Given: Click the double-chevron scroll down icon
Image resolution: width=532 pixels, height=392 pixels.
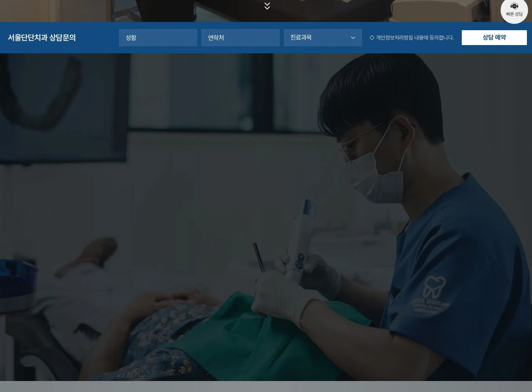Looking at the screenshot, I should (267, 6).
